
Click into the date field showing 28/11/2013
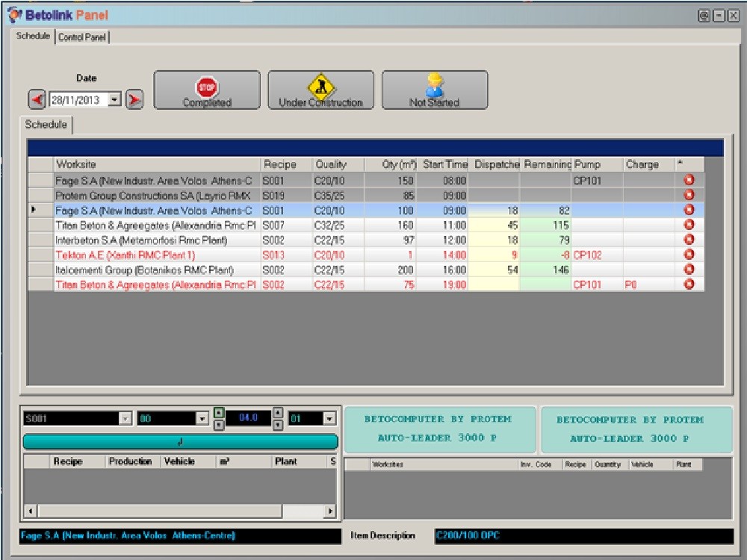click(78, 99)
